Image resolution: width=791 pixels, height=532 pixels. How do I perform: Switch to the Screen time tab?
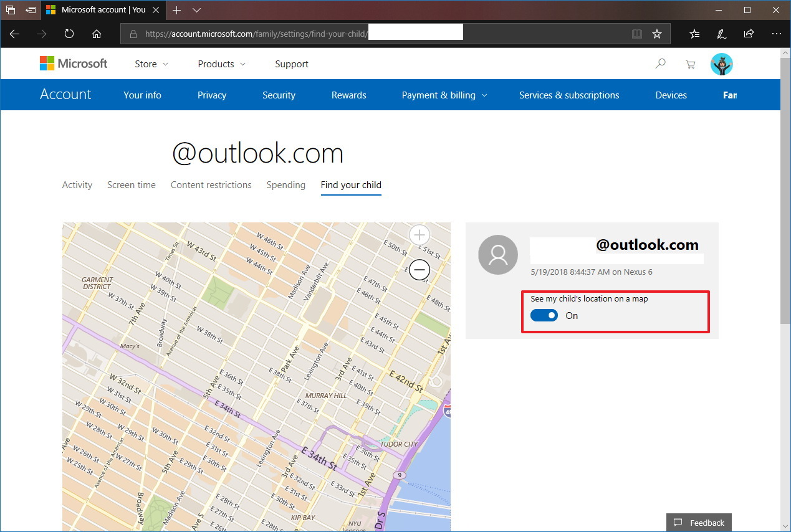(131, 185)
